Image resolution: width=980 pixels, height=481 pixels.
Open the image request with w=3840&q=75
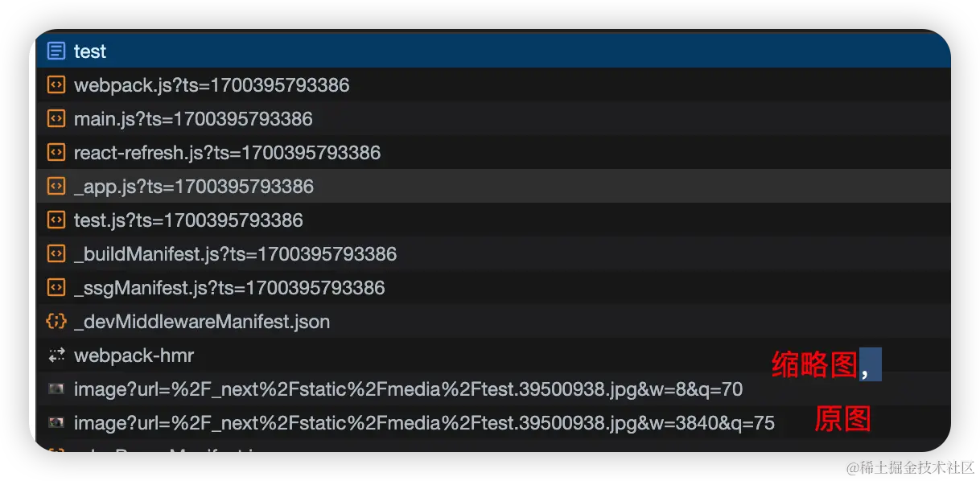[x=493, y=423]
